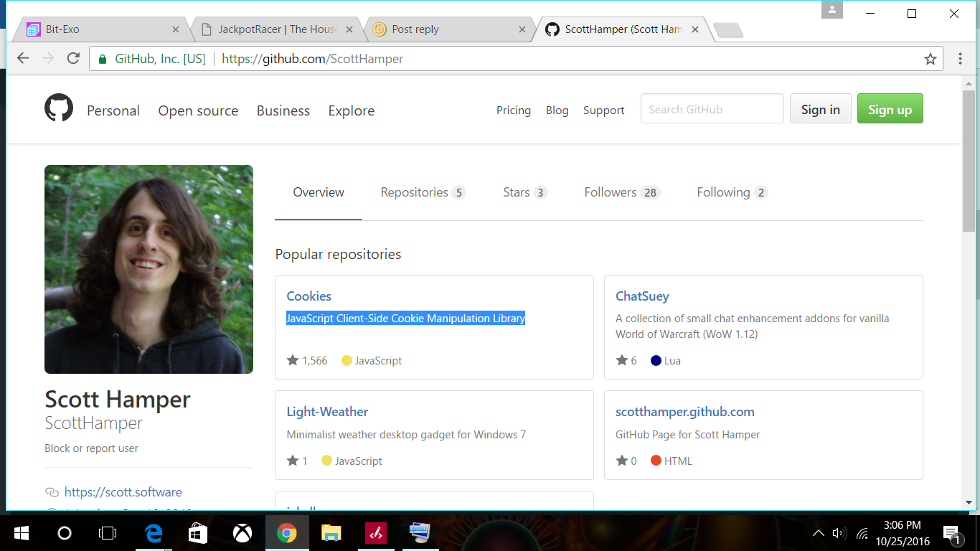Close the JackpotRacer tab
Image resolution: width=980 pixels, height=551 pixels.
point(349,29)
